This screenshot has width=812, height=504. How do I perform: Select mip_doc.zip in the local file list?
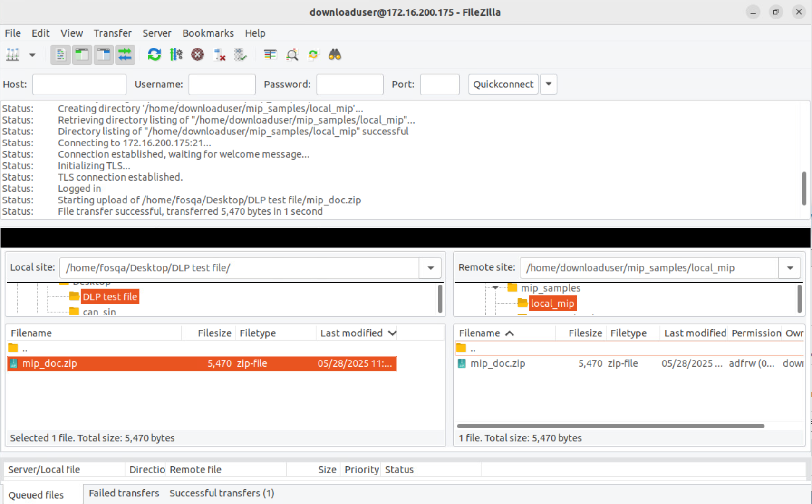pyautogui.click(x=202, y=364)
